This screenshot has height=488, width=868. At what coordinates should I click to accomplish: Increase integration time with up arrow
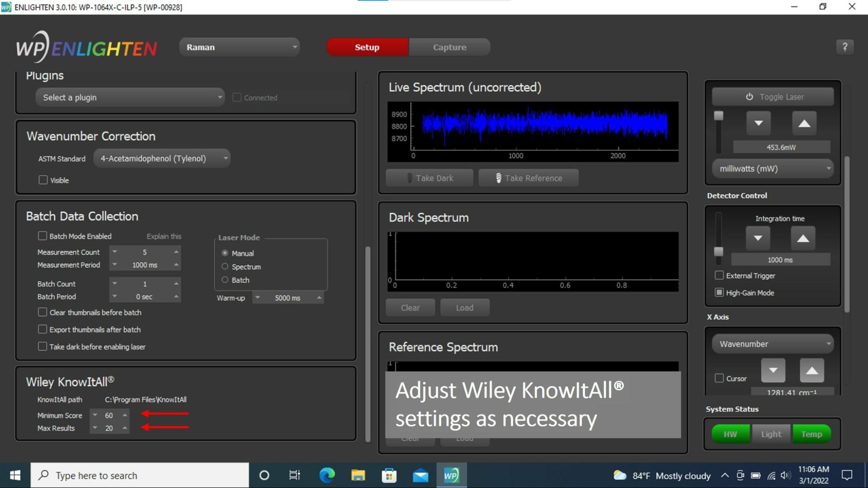click(802, 238)
